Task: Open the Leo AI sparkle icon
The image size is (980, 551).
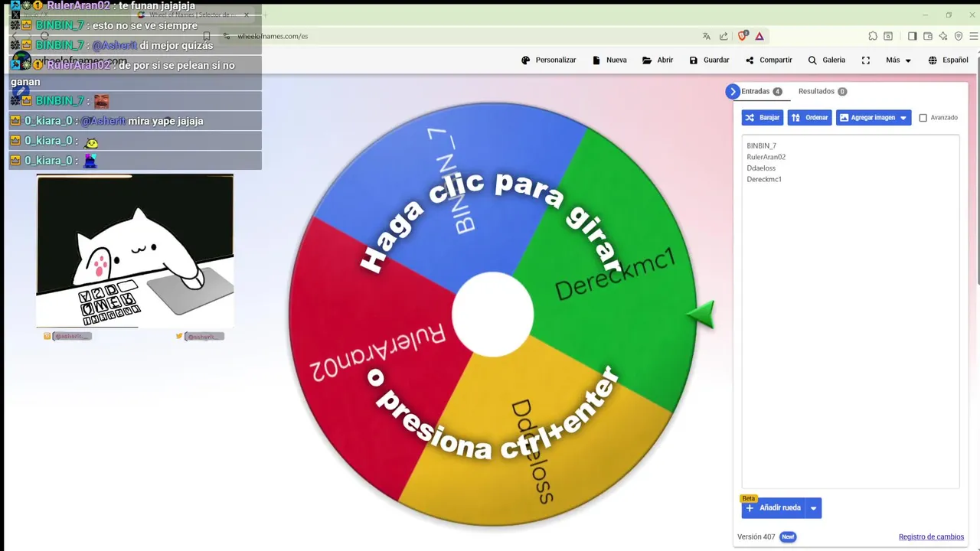Action: point(943,36)
